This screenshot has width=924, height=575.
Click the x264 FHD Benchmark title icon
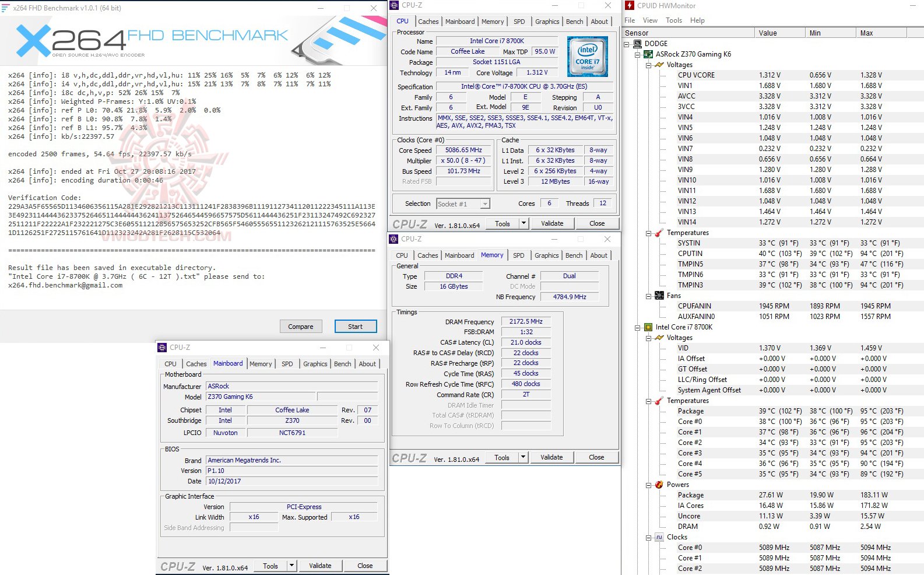click(5, 8)
